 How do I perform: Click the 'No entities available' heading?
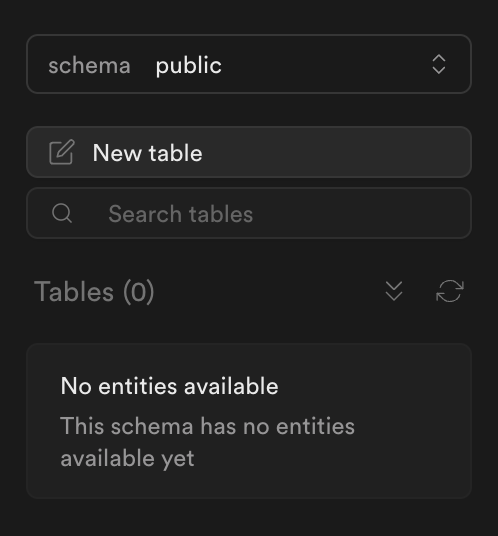170,386
